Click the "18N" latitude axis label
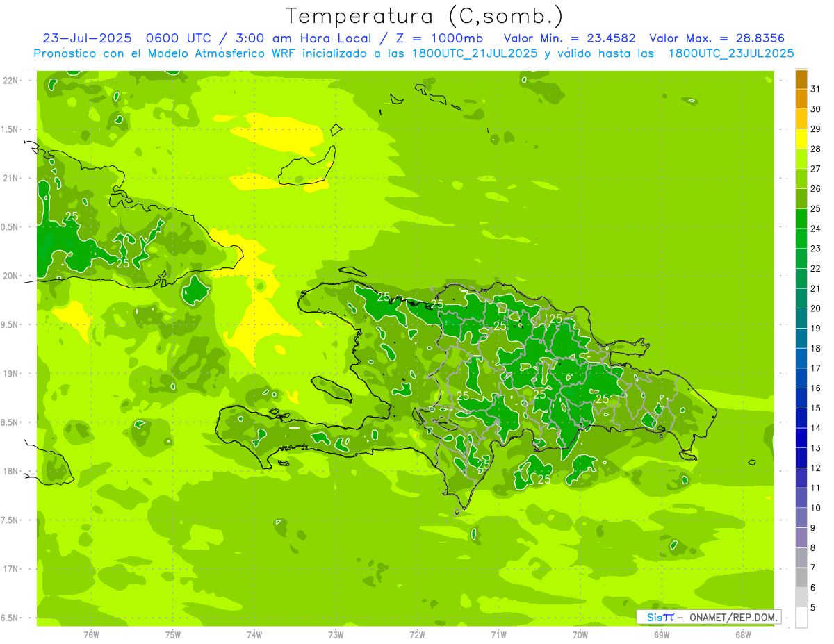This screenshot has height=644, width=834. (11, 471)
